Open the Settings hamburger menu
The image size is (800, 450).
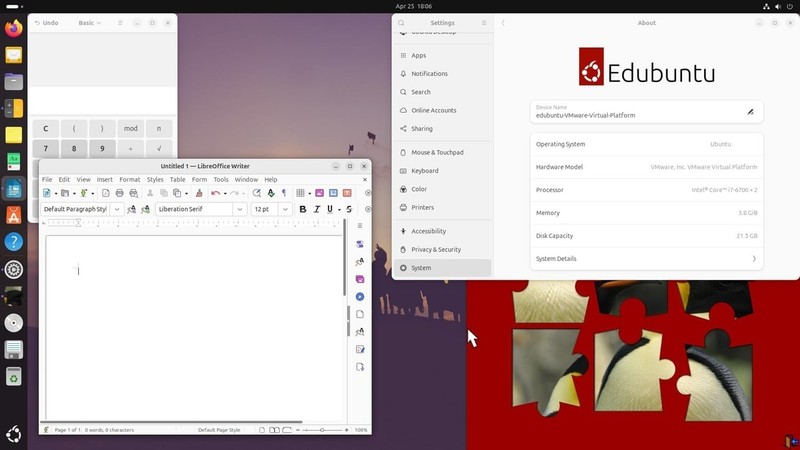(x=484, y=23)
